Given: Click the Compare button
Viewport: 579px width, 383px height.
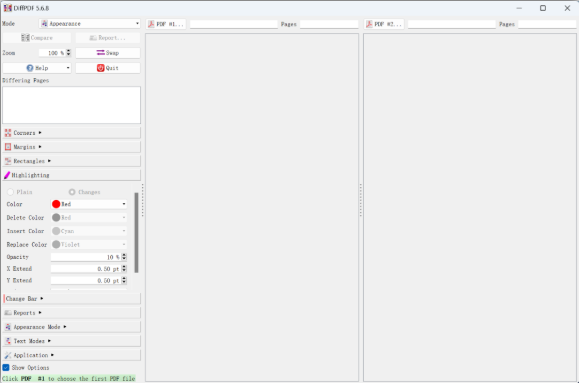Looking at the screenshot, I should [37, 38].
